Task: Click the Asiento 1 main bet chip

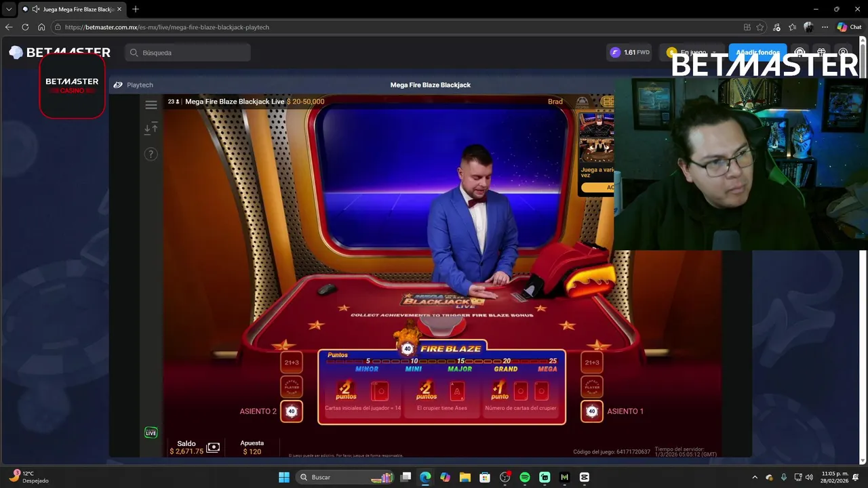Action: [592, 411]
